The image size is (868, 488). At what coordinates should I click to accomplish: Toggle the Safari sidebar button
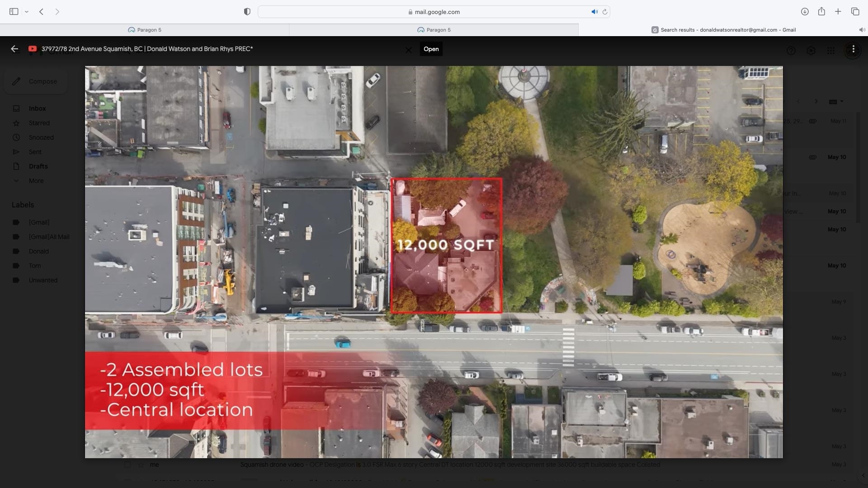point(14,12)
